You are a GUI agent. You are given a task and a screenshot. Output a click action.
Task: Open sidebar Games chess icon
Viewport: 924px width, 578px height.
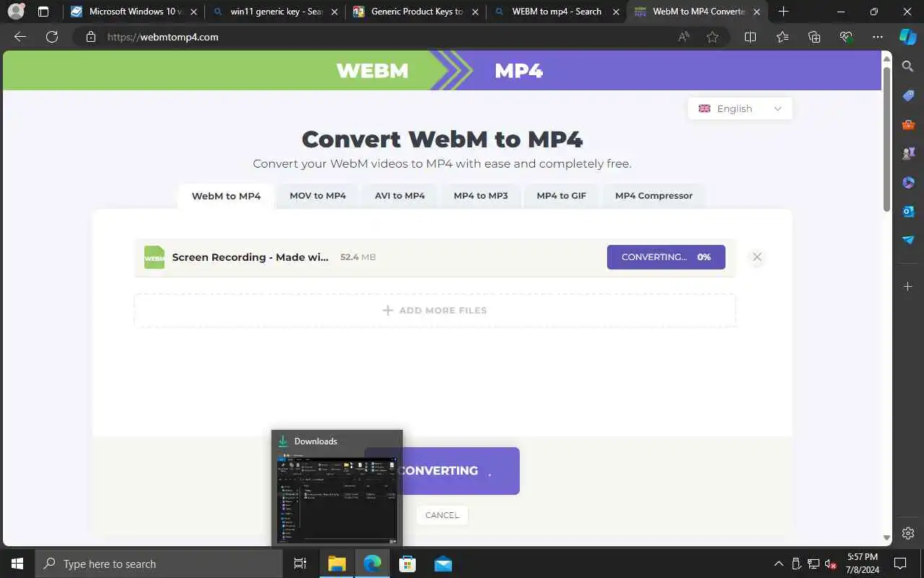point(908,153)
